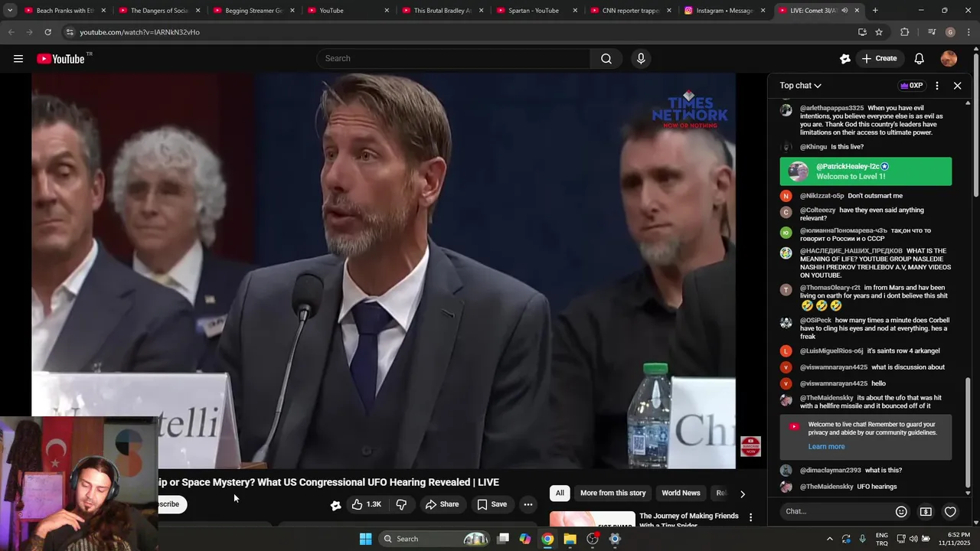Open Chrome three-dot menu

[x=969, y=32]
